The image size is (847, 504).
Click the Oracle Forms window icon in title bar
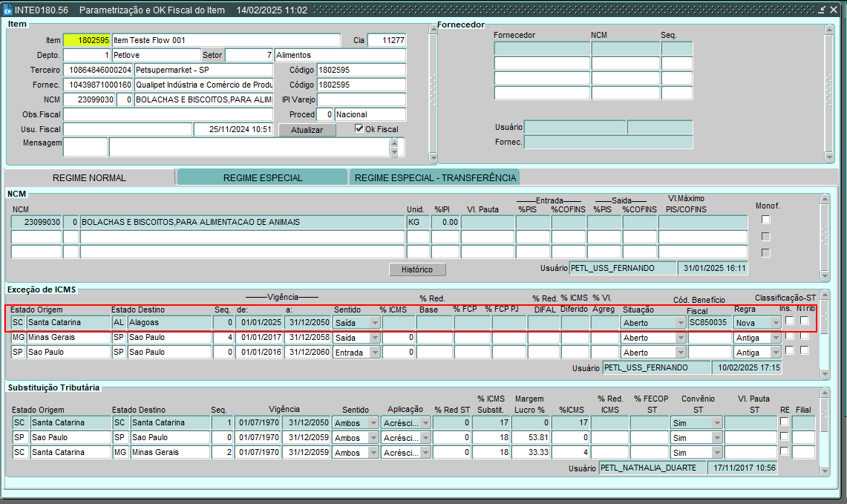[x=7, y=10]
